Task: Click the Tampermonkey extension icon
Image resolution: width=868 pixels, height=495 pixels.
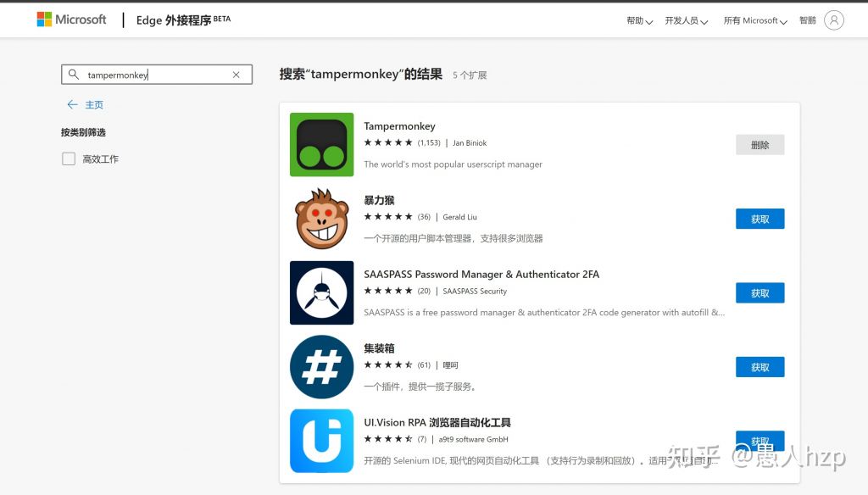Action: (x=321, y=145)
